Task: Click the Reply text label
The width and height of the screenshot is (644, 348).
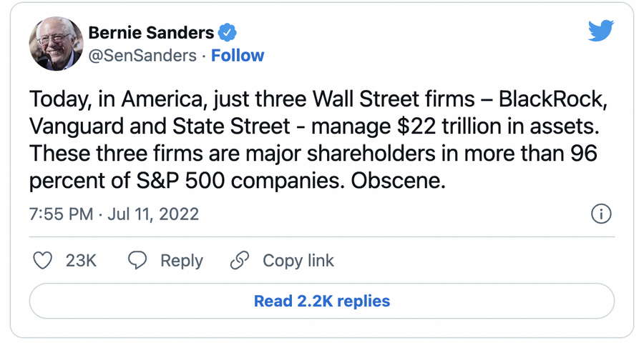Action: tap(182, 261)
